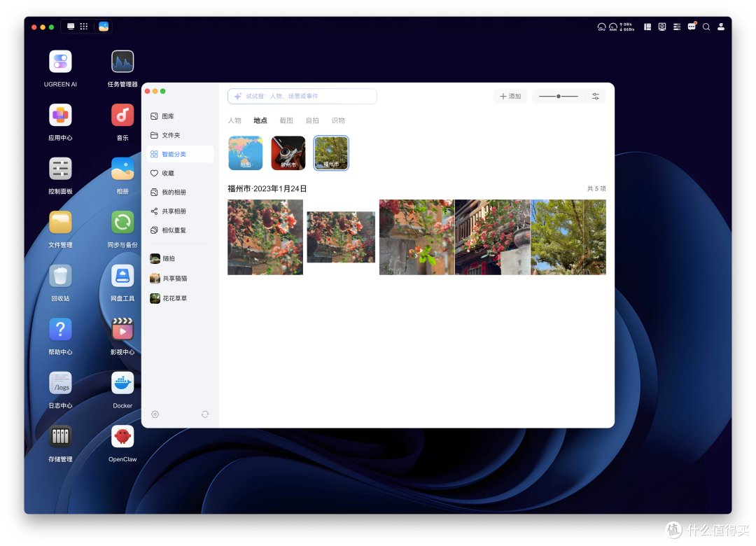Open 应用中心 app center icon

[60, 115]
